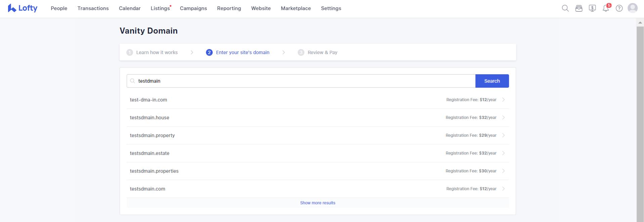Select domain testsdmain.com
Screen dimensions: 644x222
coord(147,189)
